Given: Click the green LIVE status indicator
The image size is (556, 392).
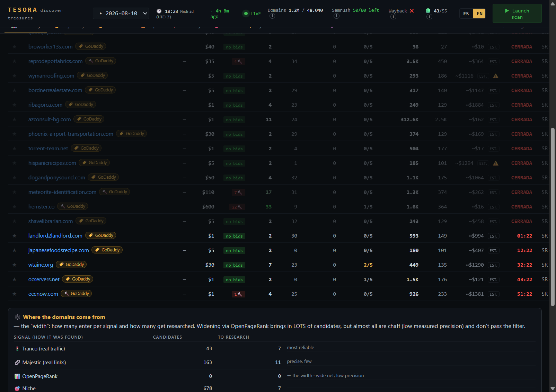Looking at the screenshot, I should (252, 14).
